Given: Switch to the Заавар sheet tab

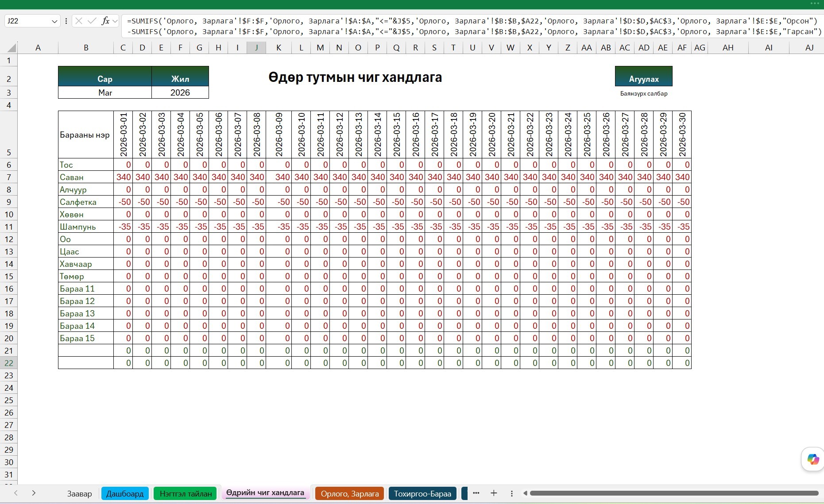Looking at the screenshot, I should (80, 493).
